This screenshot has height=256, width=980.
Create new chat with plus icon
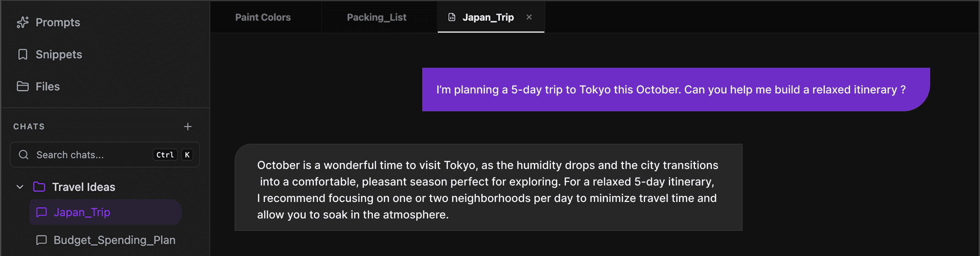(x=188, y=126)
